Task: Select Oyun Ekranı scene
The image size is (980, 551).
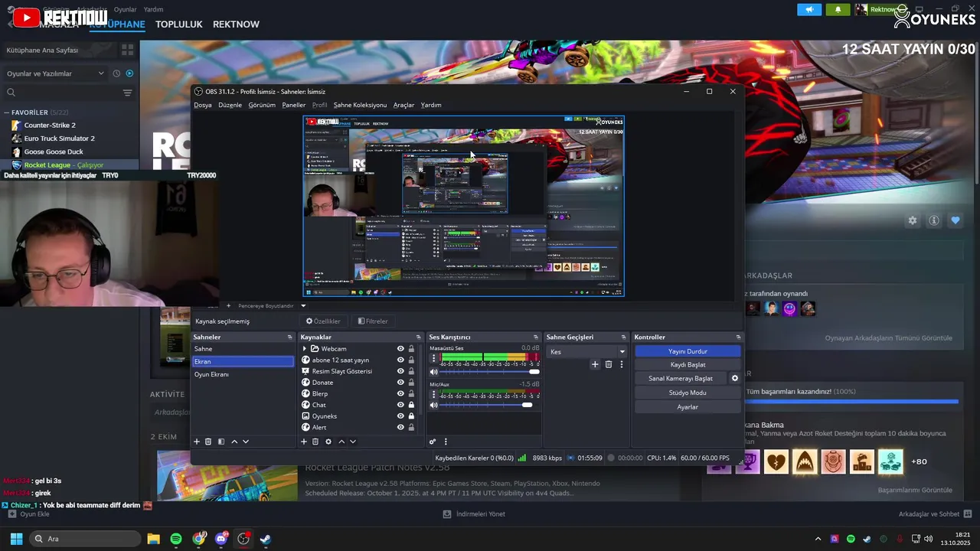Action: [243, 374]
